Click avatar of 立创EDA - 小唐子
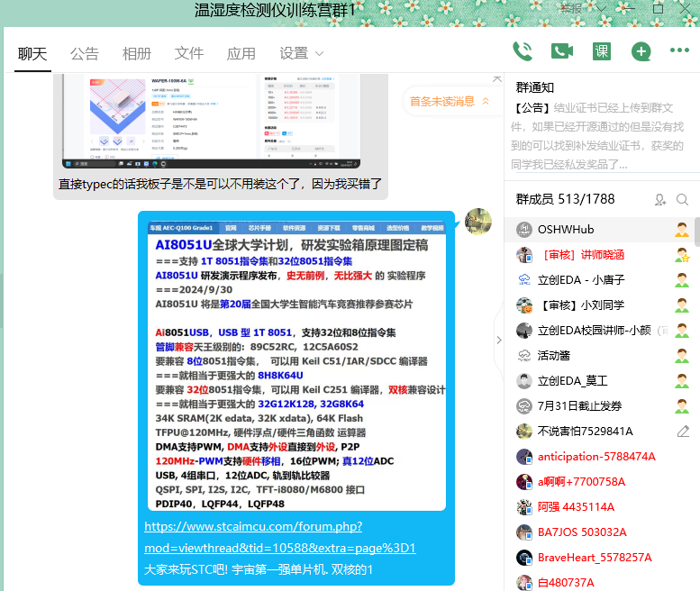 tap(524, 280)
